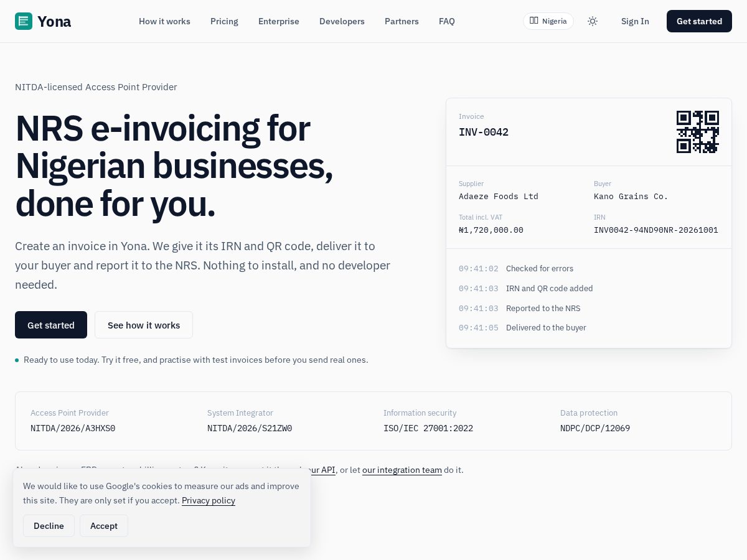Decline the Google cookies
Image resolution: width=747 pixels, height=560 pixels.
(49, 526)
